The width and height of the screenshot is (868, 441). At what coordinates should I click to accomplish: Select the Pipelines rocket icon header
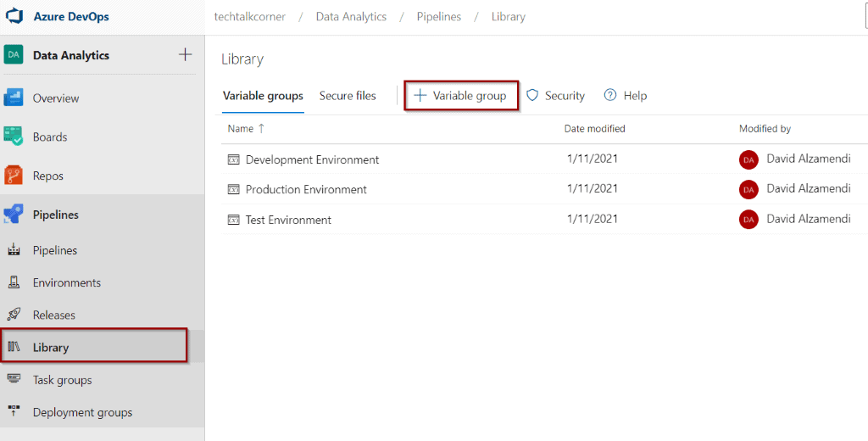(x=14, y=215)
